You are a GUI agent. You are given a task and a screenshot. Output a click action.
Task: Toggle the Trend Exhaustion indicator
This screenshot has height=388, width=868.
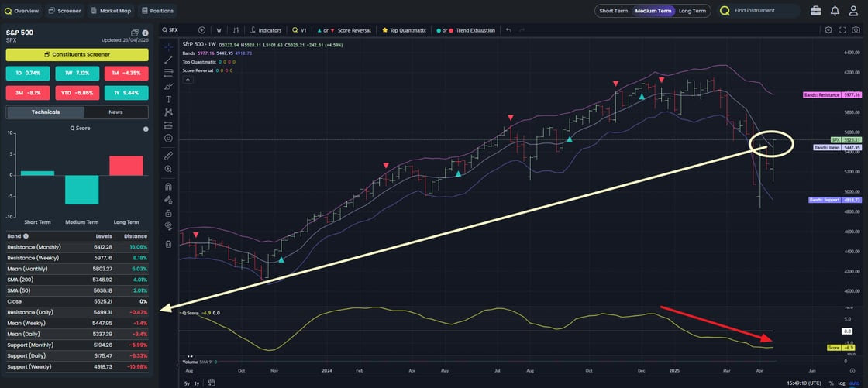pyautogui.click(x=466, y=30)
